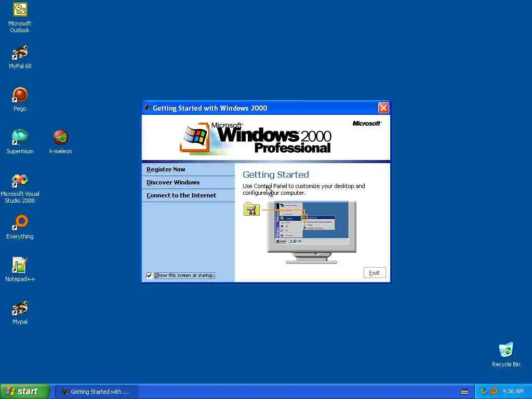Click the Everything magnifier tray icon

click(494, 391)
